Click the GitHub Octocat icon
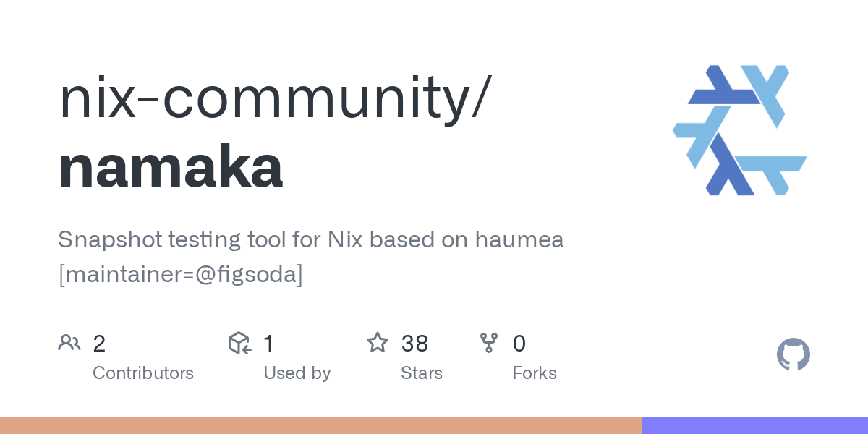The image size is (868, 434). pos(793,354)
